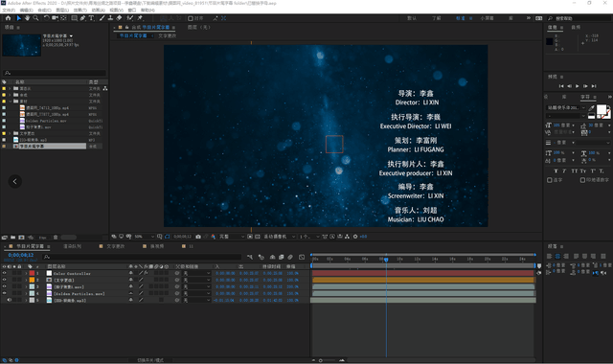Click the composition thumbnail in Project panel
The image size is (613, 364).
point(21,45)
